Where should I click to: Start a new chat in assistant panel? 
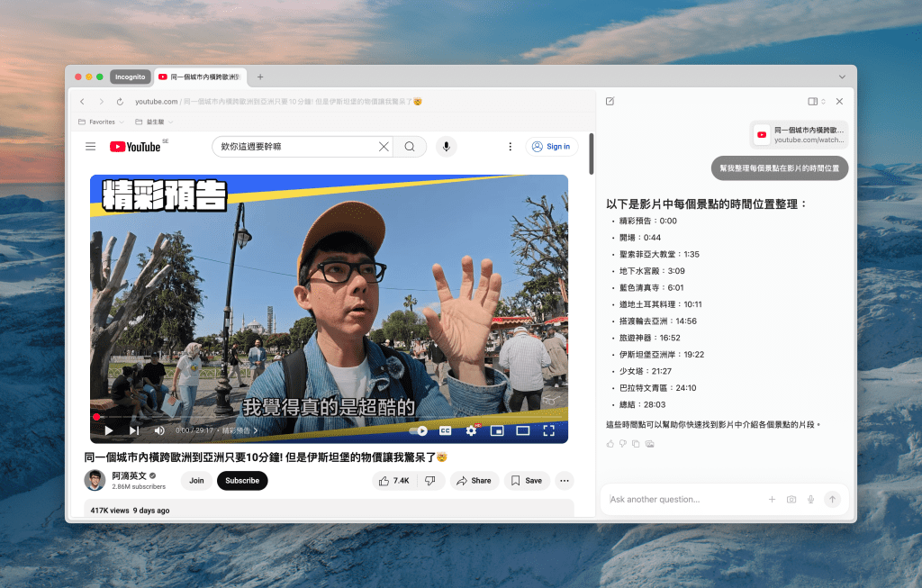click(610, 102)
